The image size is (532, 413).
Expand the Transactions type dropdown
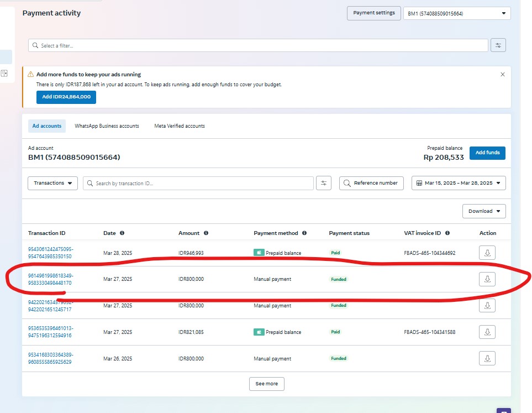[52, 183]
